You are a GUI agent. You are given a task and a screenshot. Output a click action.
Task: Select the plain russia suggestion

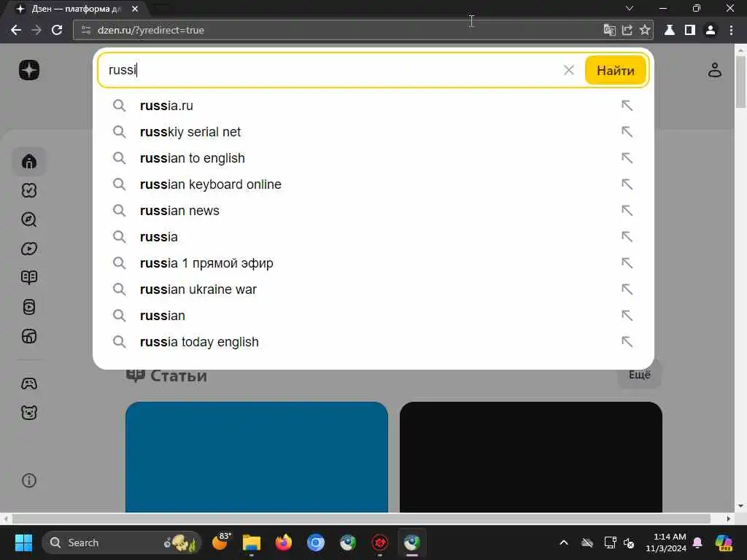pyautogui.click(x=373, y=237)
